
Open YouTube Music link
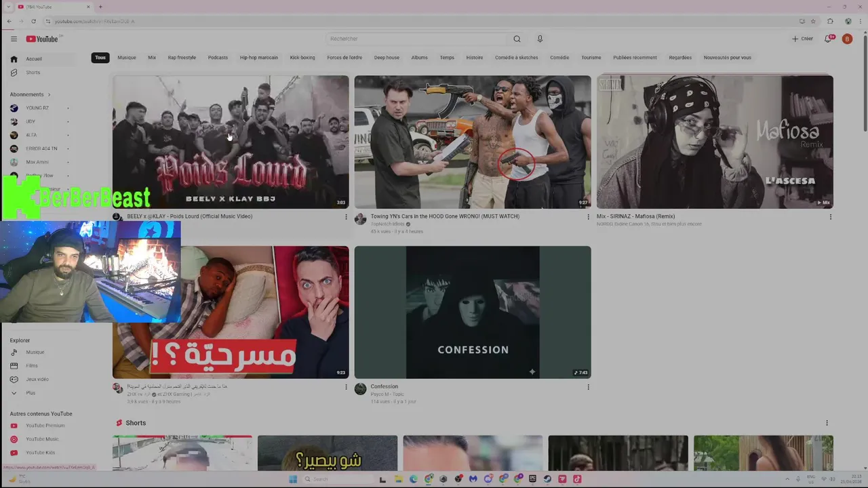42,439
